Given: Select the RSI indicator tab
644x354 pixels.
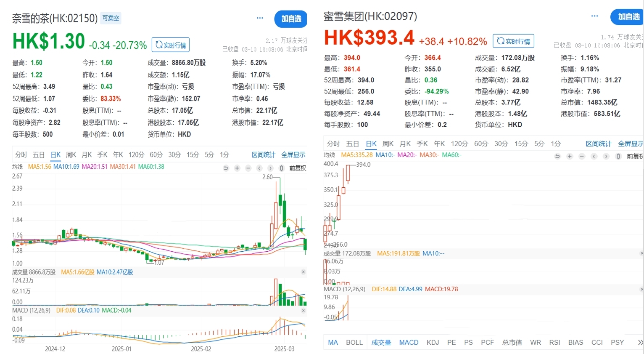Looking at the screenshot, I should [x=554, y=342].
